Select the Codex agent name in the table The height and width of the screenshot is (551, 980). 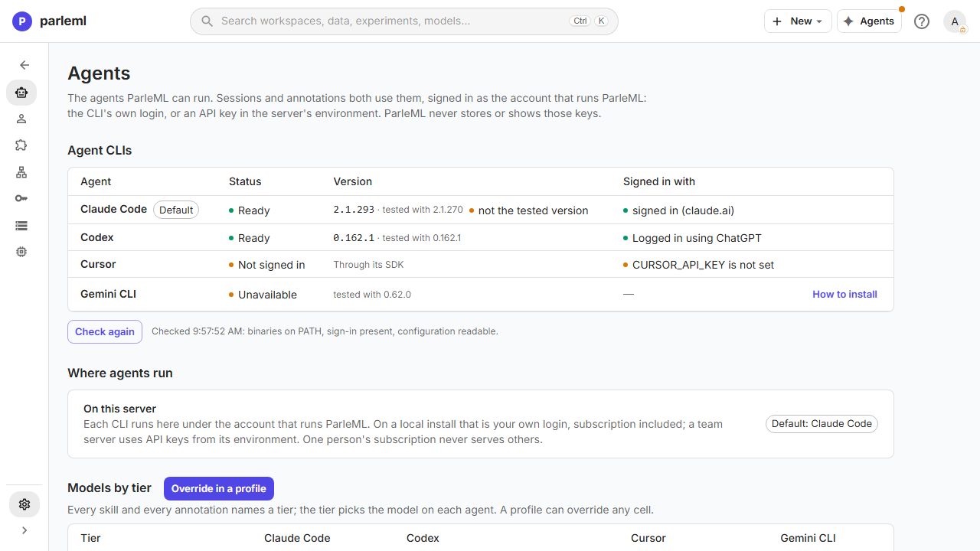point(97,238)
